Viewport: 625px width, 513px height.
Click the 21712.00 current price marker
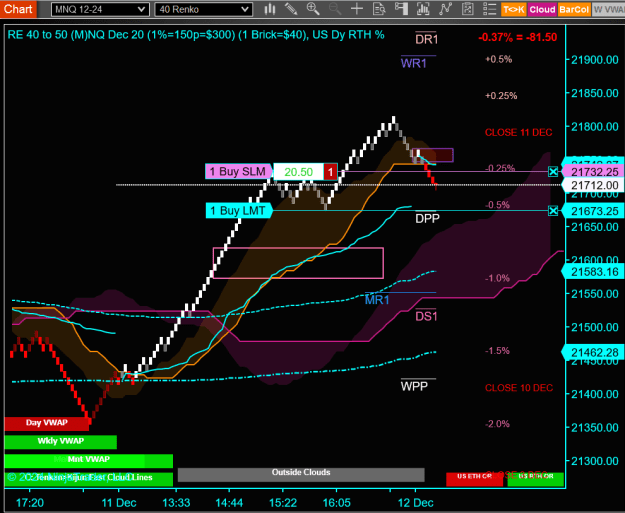click(594, 185)
